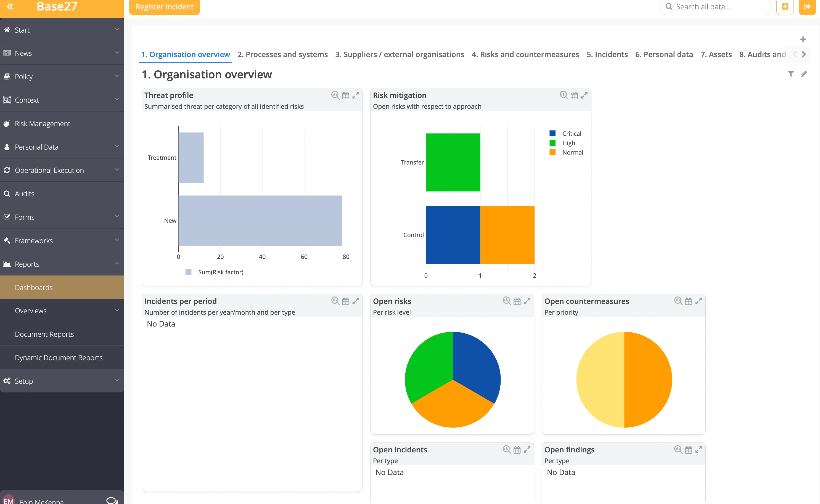This screenshot has width=820, height=504.
Task: Open Open incidents magnifier icon
Action: (507, 450)
